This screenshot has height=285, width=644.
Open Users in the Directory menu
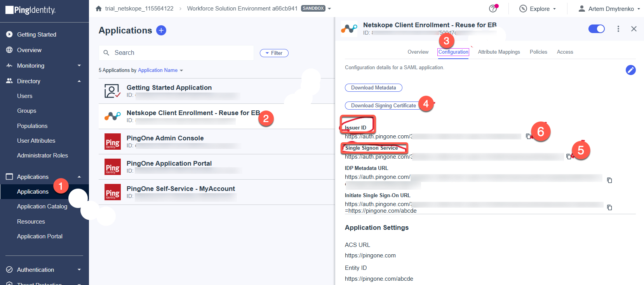(25, 96)
